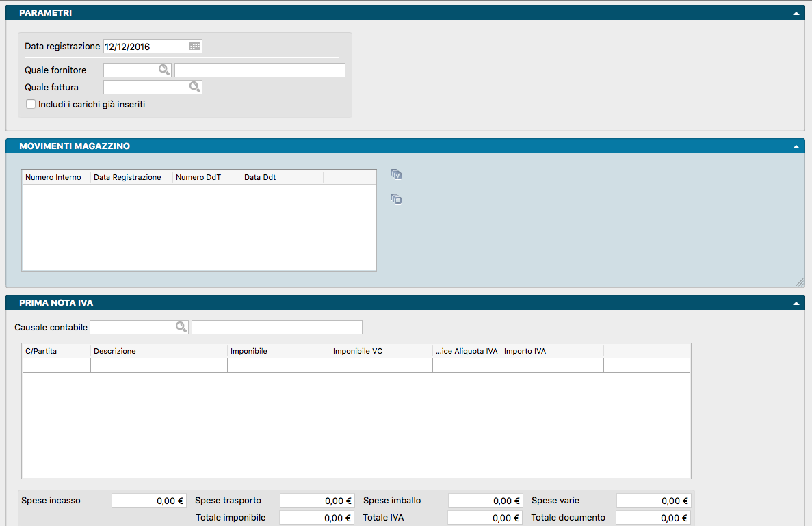812x526 pixels.
Task: Focus the Spese imballo amount field
Action: 485,501
